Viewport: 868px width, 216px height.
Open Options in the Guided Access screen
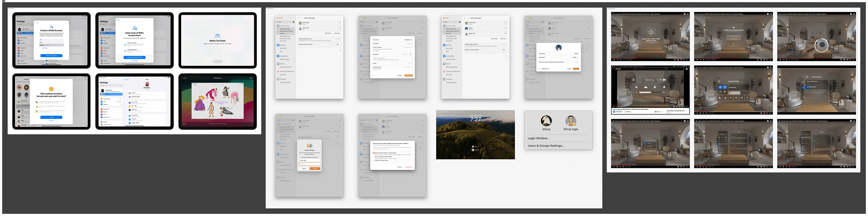(x=184, y=124)
